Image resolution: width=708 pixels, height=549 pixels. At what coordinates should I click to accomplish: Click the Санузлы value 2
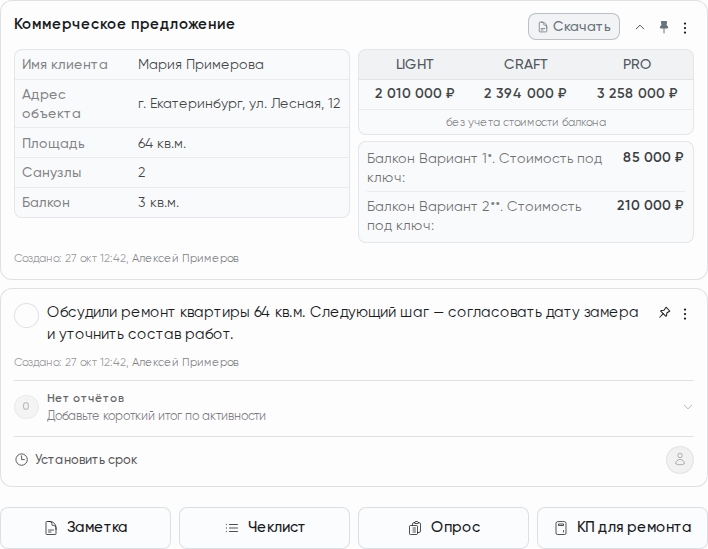point(142,172)
